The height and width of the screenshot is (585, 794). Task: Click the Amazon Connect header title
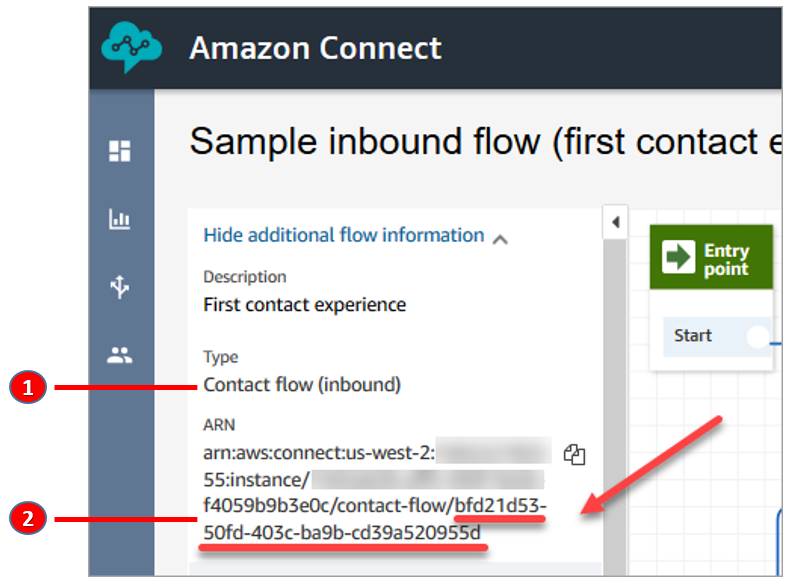[315, 48]
